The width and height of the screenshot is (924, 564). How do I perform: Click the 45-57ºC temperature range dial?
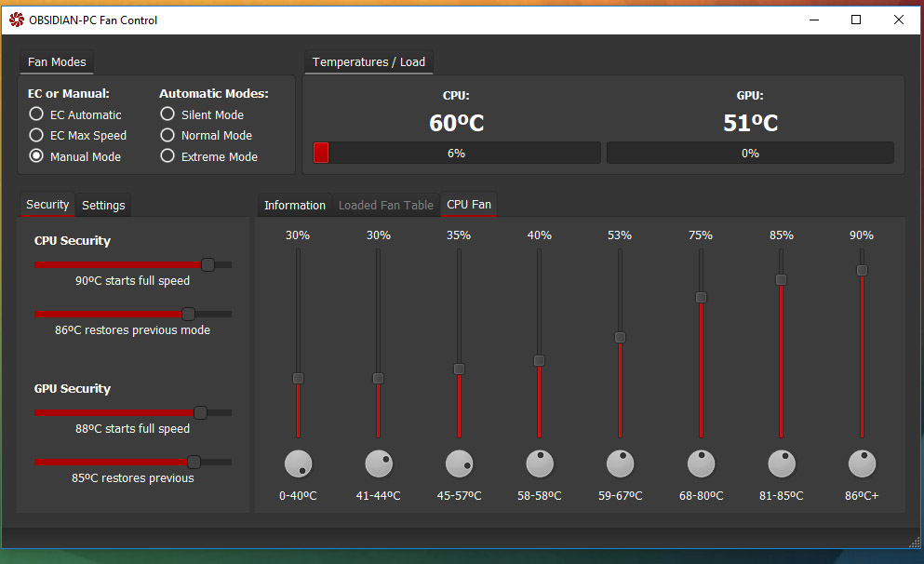click(459, 463)
